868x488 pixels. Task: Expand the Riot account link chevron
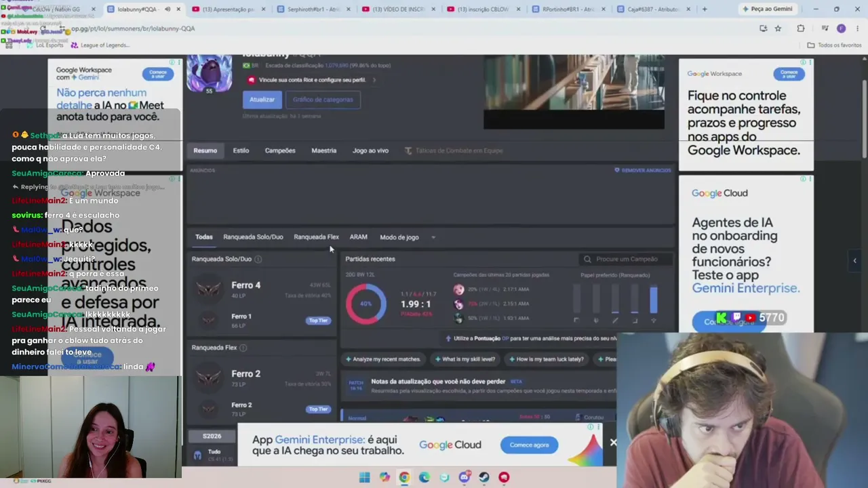click(x=374, y=80)
